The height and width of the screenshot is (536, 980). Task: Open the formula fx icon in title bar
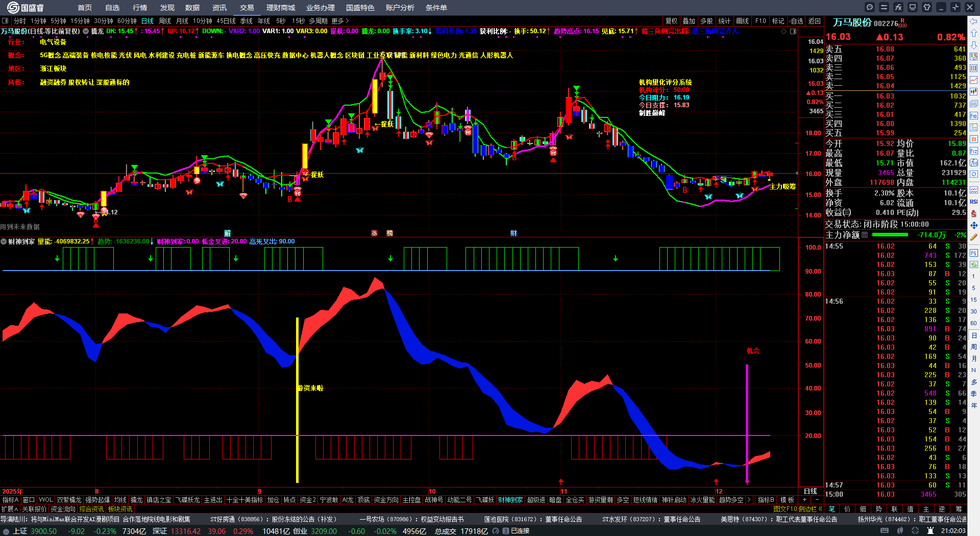[x=898, y=7]
